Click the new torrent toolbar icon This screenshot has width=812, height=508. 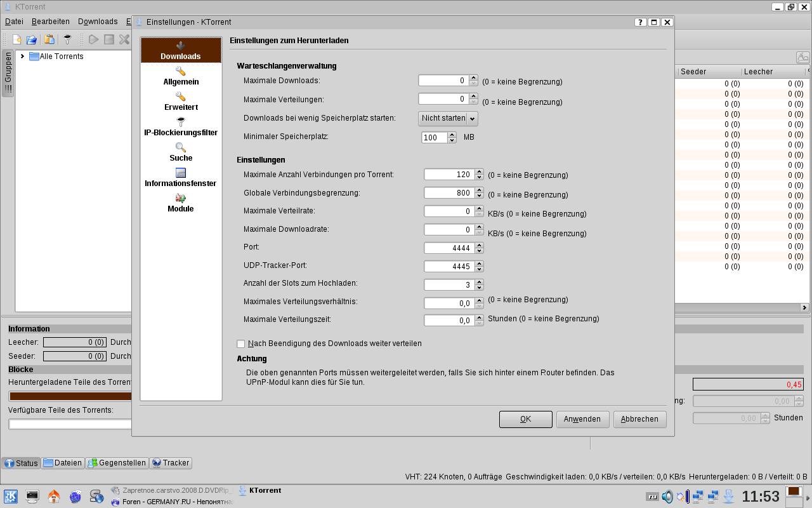(16, 39)
